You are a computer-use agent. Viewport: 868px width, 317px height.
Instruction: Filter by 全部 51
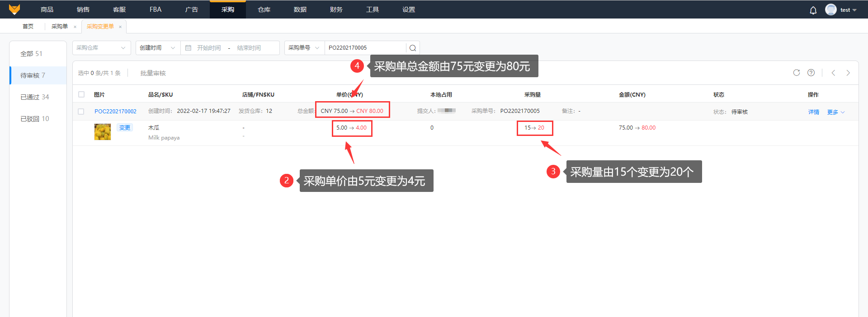[38, 54]
